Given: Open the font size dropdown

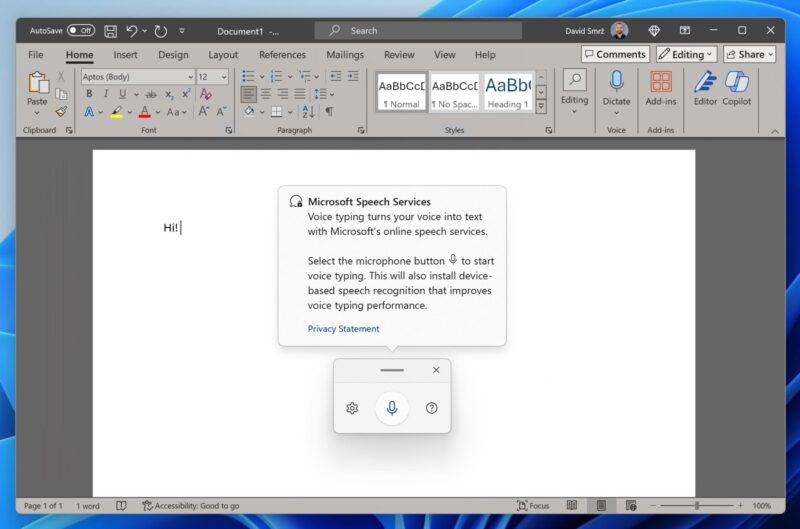Looking at the screenshot, I should [x=224, y=77].
